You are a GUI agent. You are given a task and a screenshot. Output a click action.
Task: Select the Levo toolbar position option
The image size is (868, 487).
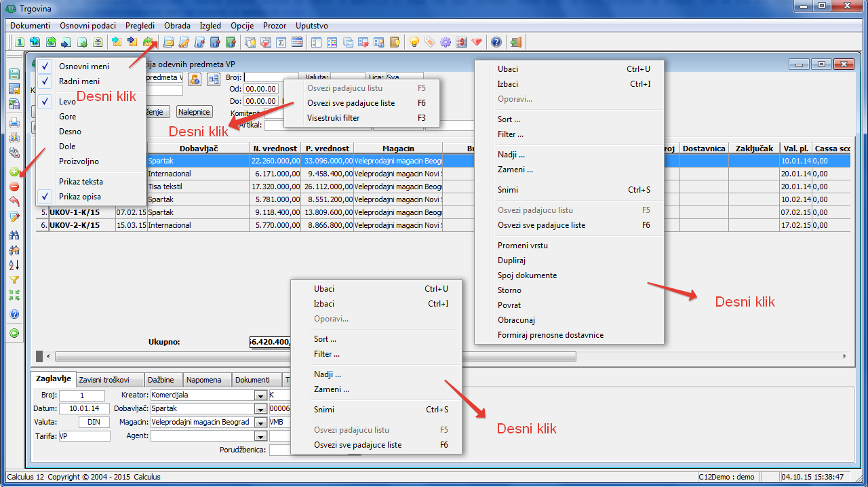[91, 102]
